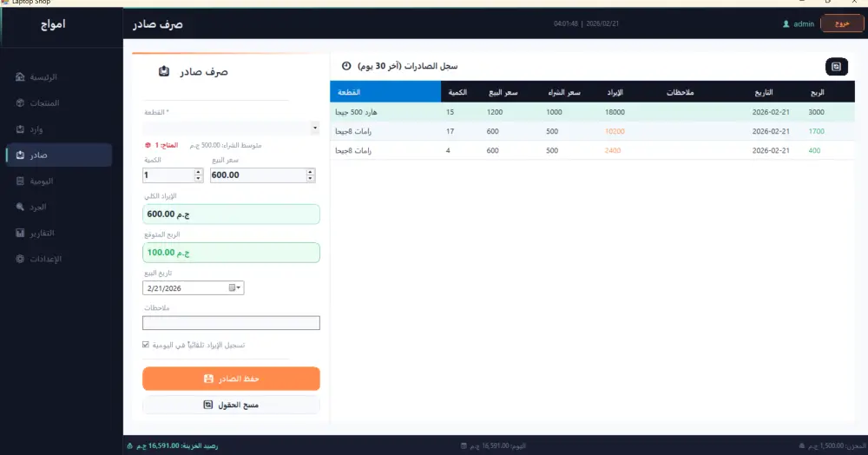The width and height of the screenshot is (868, 455).
Task: Click the الربح المتوقع expected profit box
Action: click(x=231, y=253)
